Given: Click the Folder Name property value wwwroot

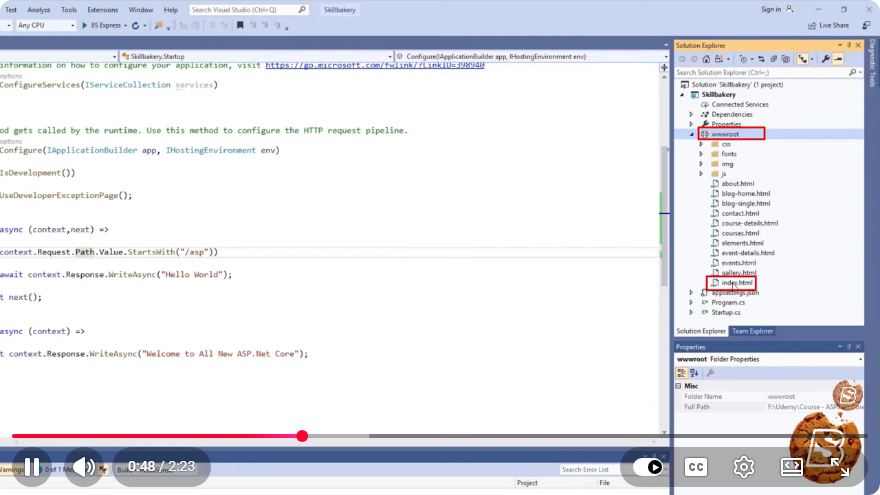Looking at the screenshot, I should point(781,396).
